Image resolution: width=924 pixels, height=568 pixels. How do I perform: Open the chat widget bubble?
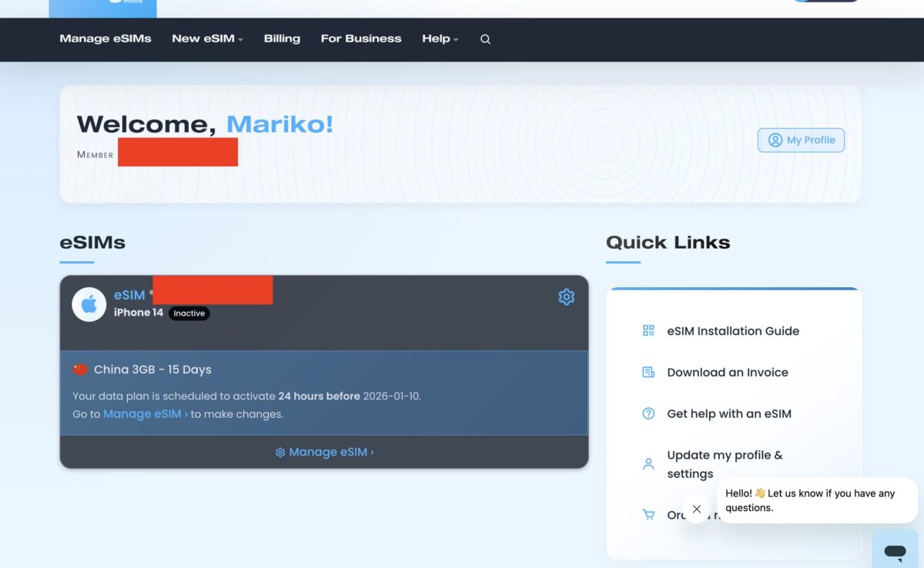coord(895,550)
